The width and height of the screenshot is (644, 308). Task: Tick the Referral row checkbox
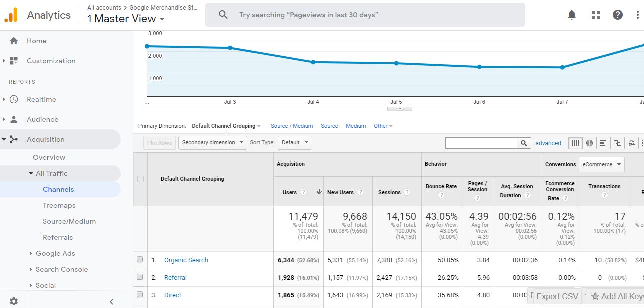140,277
